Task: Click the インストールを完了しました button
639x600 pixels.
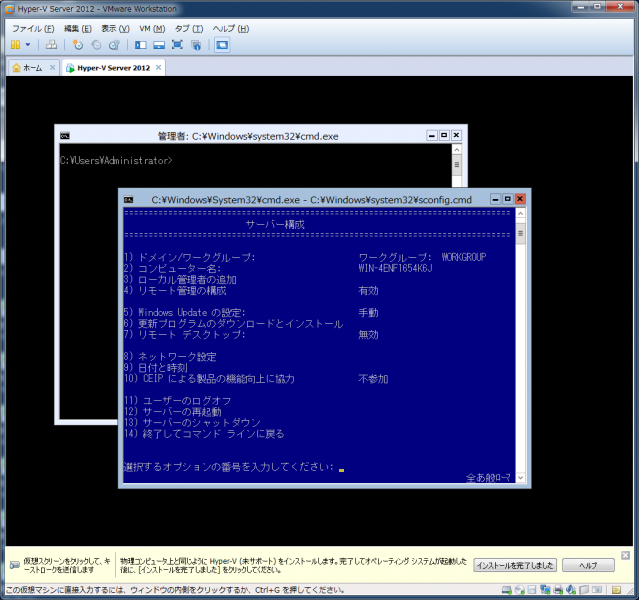Action: 515,565
